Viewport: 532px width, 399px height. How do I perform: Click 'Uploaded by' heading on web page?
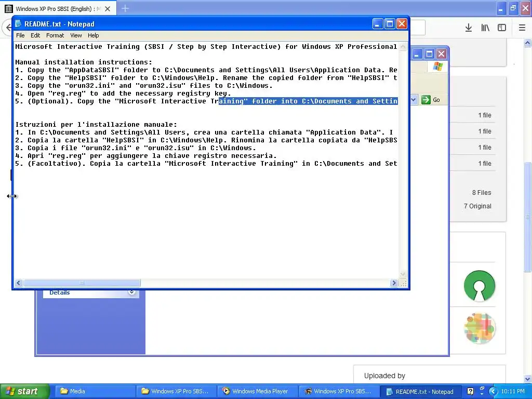384,376
